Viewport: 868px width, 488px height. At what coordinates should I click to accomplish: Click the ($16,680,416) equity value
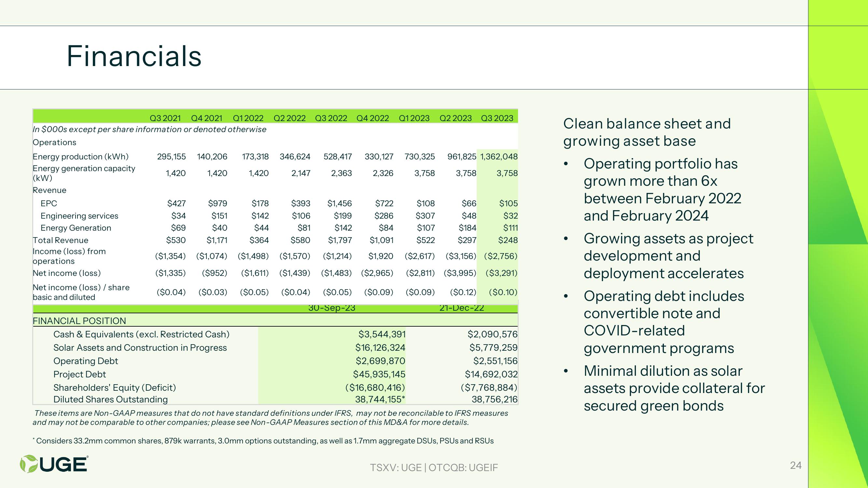click(x=375, y=388)
